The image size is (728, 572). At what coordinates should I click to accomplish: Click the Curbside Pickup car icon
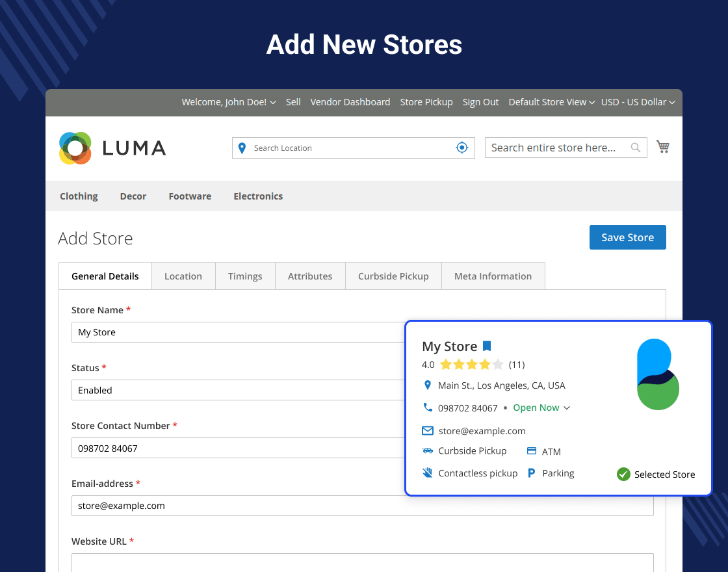428,451
